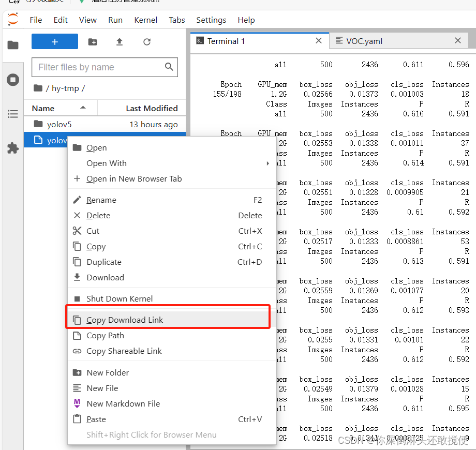This screenshot has width=476, height=450.
Task: Open the Extension Manager puzzle icon
Action: [13, 148]
